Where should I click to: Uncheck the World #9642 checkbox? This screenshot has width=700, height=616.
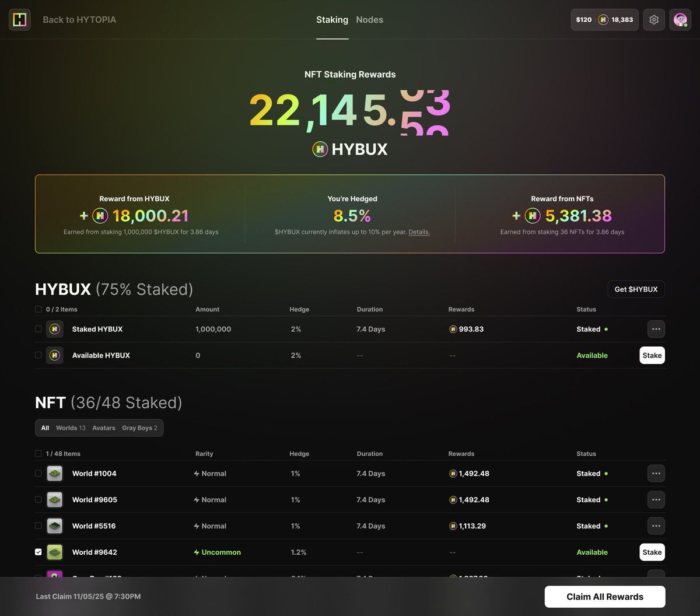38,551
